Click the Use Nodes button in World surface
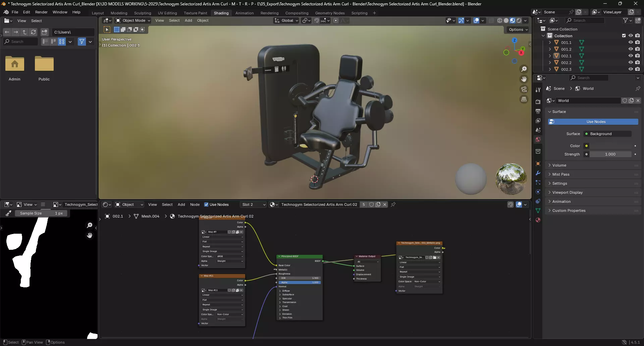644x346 pixels. pos(593,122)
